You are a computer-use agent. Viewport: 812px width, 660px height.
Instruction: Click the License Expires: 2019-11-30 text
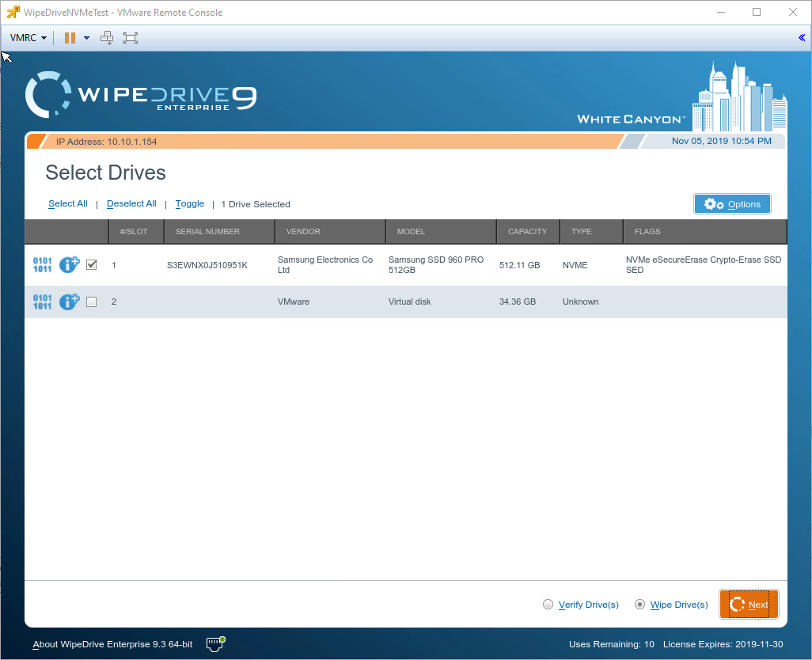pyautogui.click(x=723, y=644)
